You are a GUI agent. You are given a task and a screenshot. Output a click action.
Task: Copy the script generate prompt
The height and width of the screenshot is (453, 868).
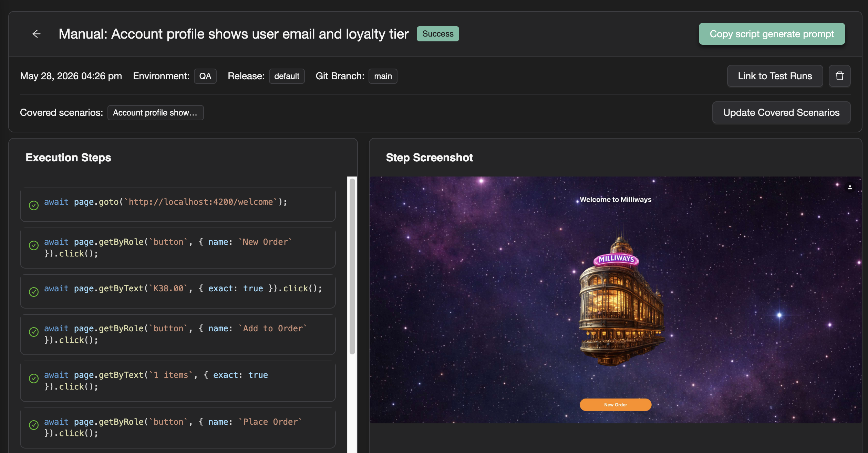point(772,34)
